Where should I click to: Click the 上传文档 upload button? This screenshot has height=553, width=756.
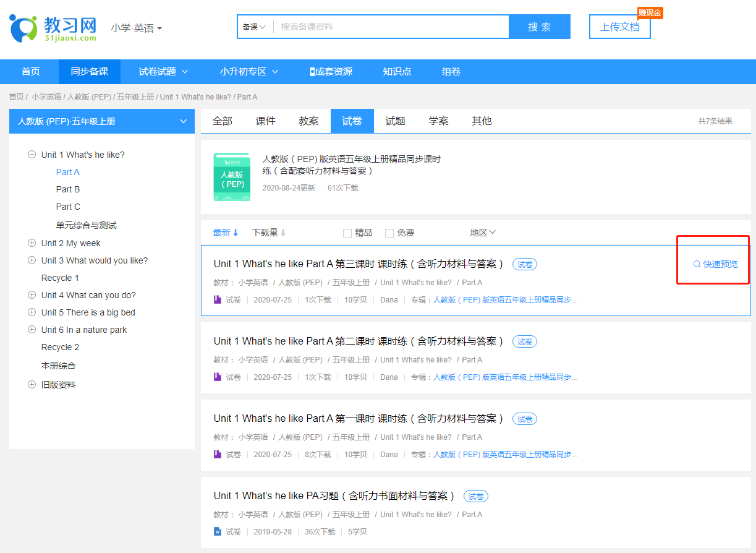[620, 27]
